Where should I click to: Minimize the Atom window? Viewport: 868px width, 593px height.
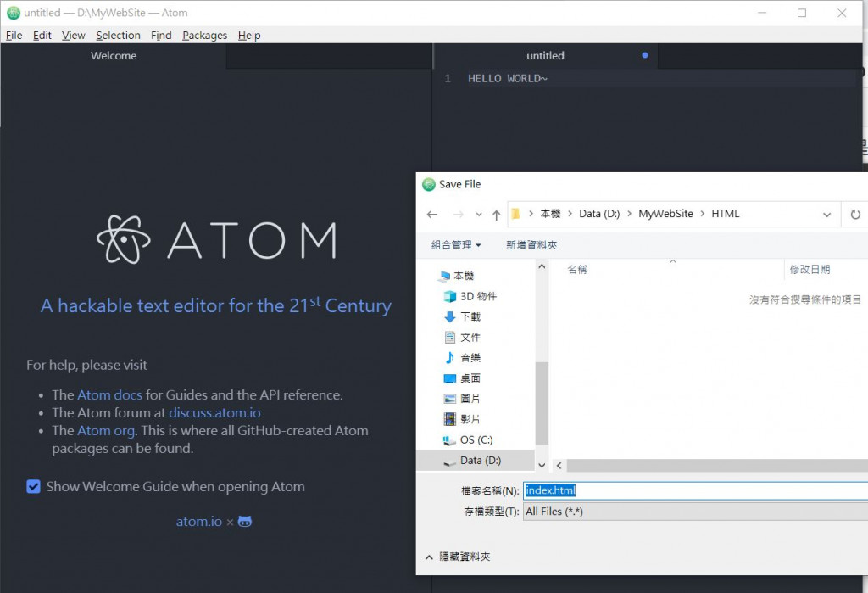(x=762, y=13)
